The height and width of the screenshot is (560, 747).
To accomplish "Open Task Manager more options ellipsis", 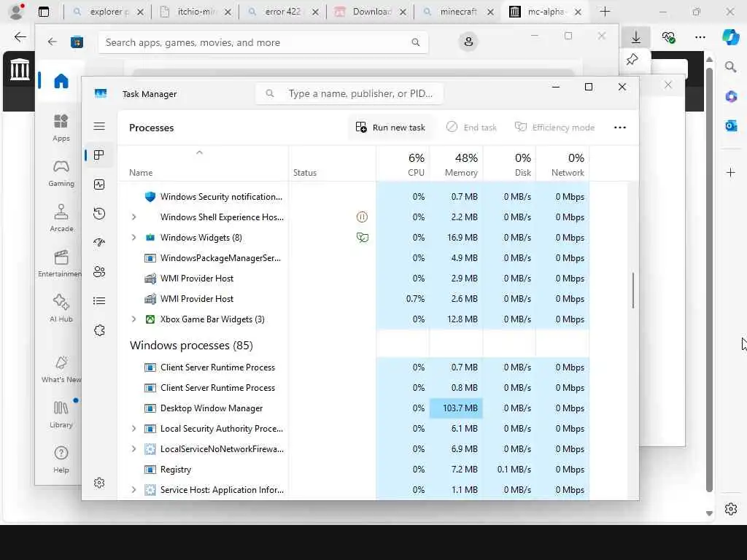I will (x=620, y=128).
